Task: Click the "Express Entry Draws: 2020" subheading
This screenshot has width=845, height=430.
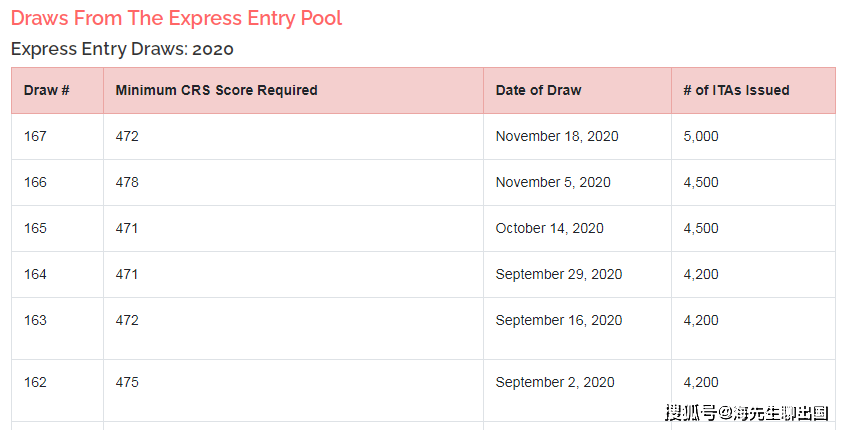Action: click(x=122, y=49)
